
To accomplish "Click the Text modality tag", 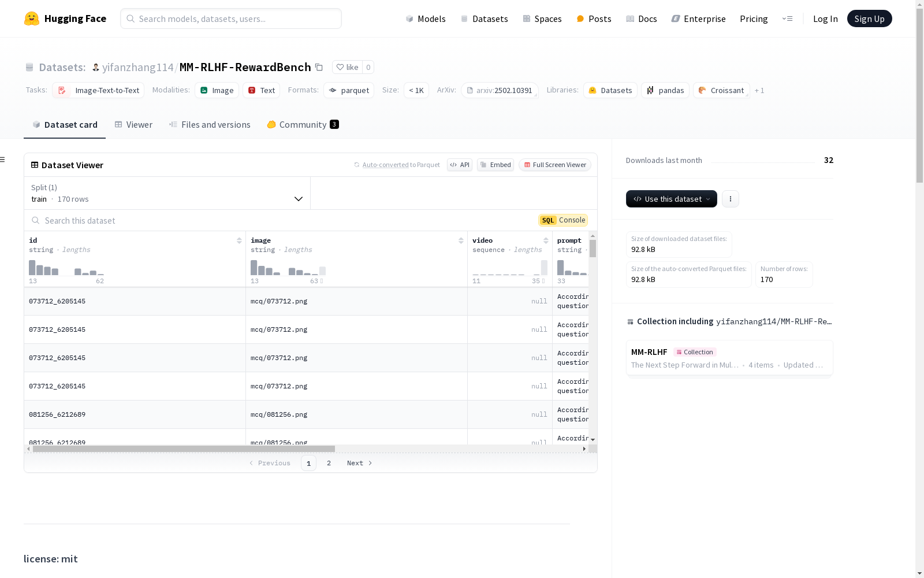I will tap(262, 90).
